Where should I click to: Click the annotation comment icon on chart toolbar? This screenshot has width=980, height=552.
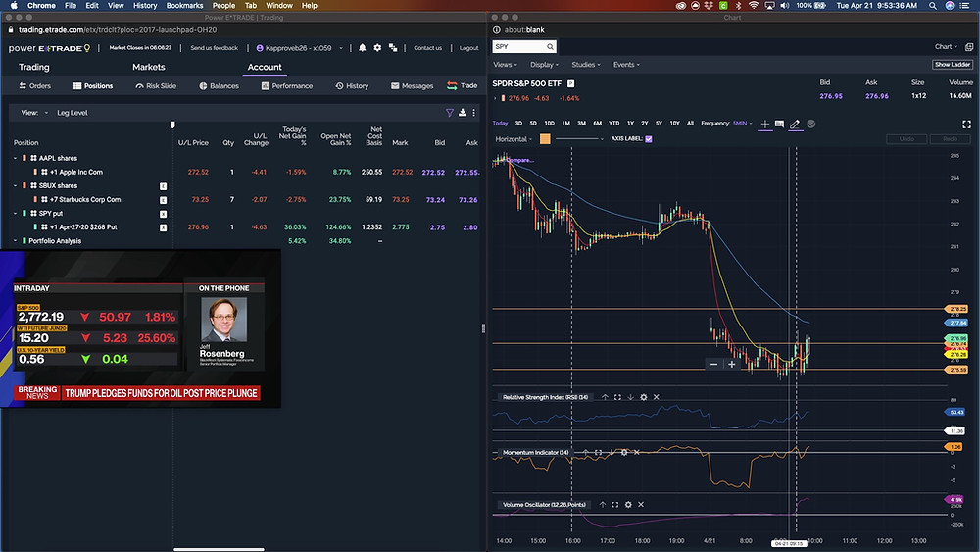point(779,124)
